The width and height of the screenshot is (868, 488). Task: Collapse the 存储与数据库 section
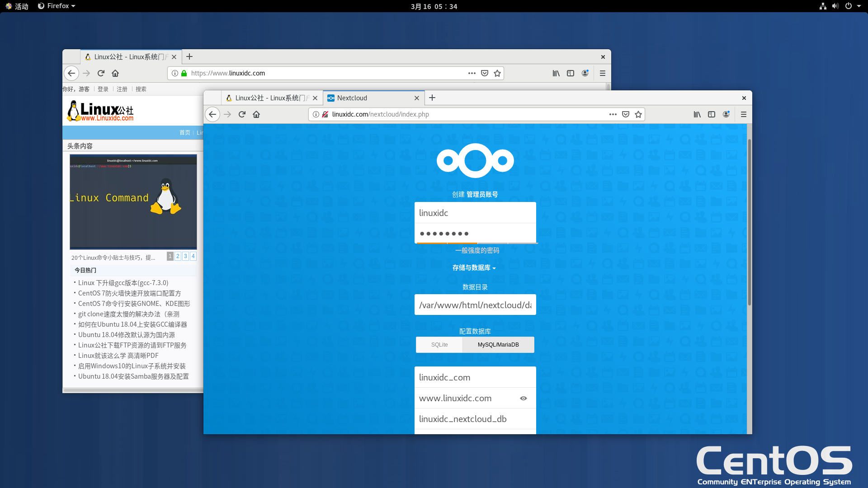475,267
